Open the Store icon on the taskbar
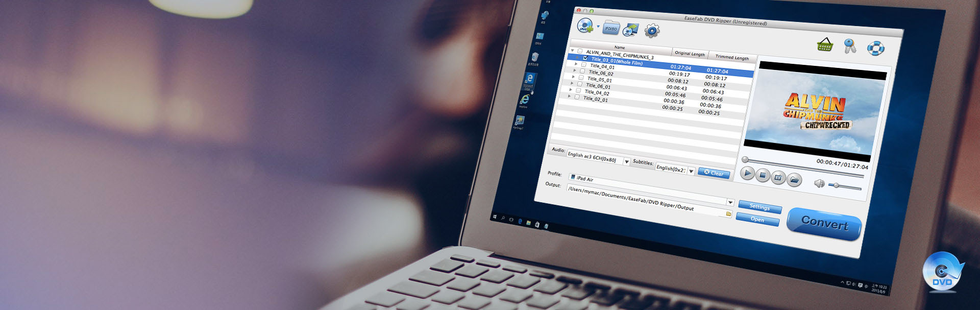Image resolution: width=980 pixels, height=310 pixels. click(537, 224)
